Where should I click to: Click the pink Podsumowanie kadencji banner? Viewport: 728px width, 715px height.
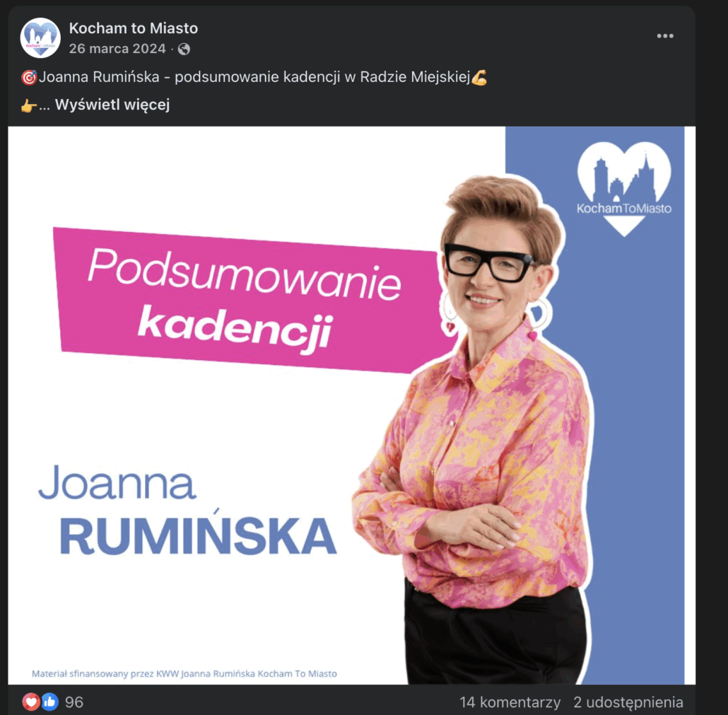(253, 300)
